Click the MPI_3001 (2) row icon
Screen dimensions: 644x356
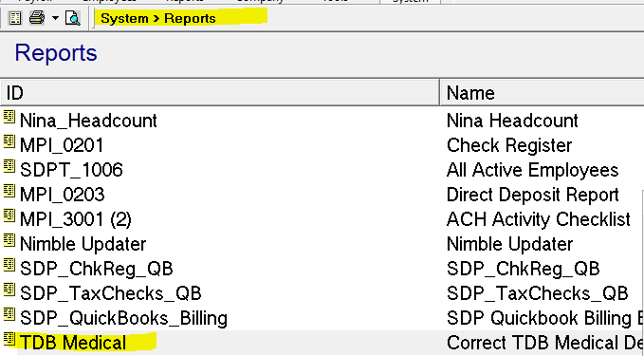(x=9, y=215)
